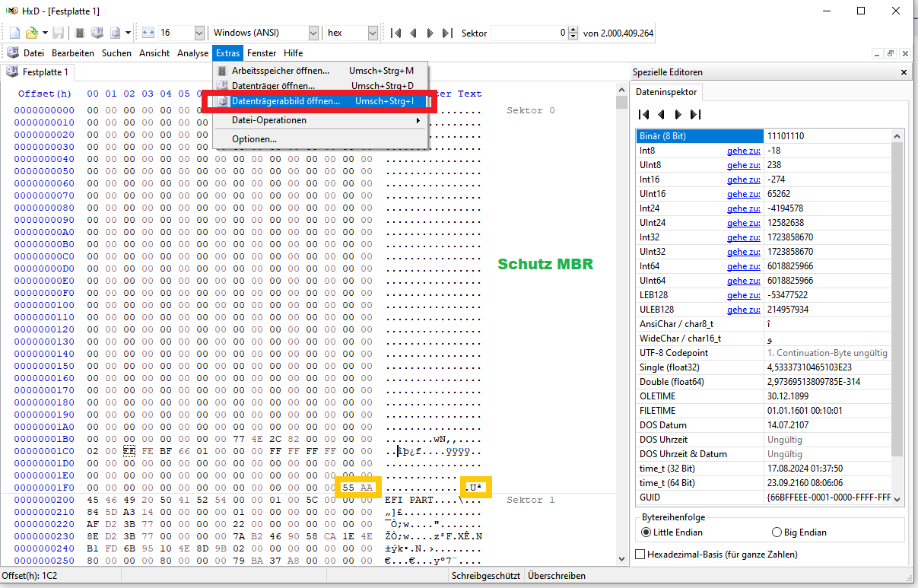Open the Datei menu
Screen dimensions: 918x588
point(33,53)
